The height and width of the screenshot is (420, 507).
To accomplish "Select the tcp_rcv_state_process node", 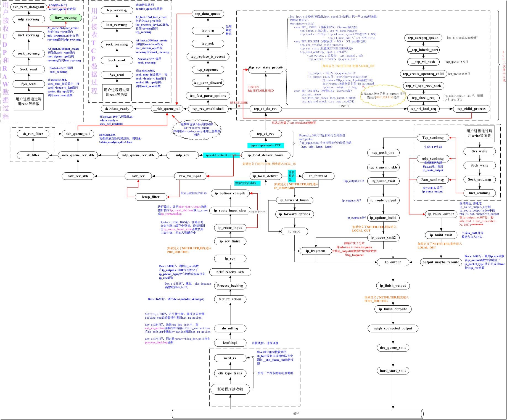I will (265, 70).
